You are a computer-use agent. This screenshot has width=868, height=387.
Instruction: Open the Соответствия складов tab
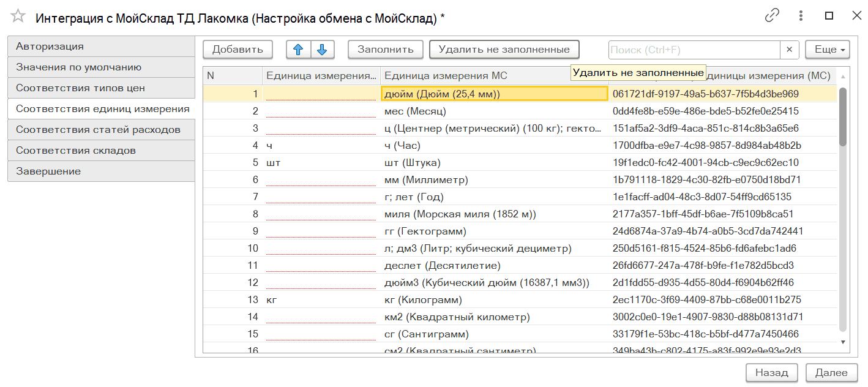pos(101,151)
